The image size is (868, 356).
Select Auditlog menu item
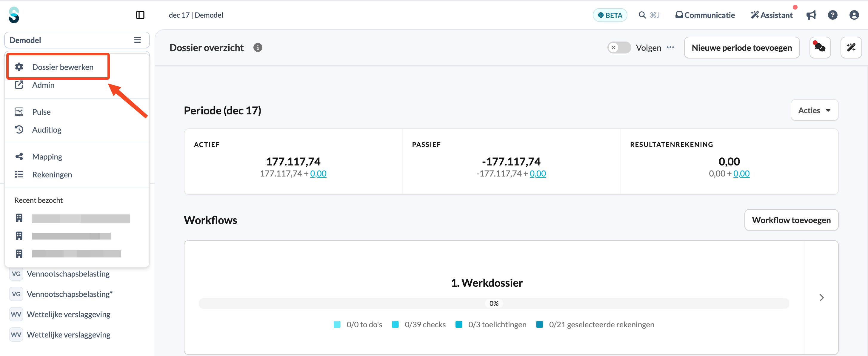point(77,129)
